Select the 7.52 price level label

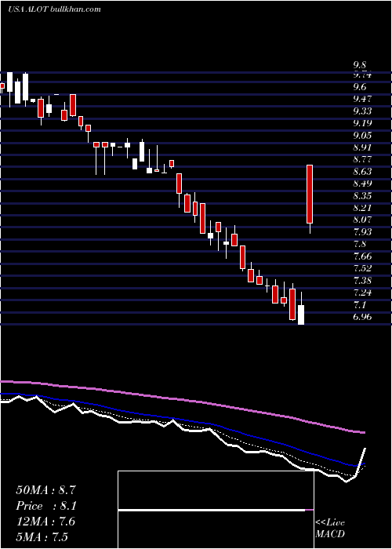pos(362,268)
